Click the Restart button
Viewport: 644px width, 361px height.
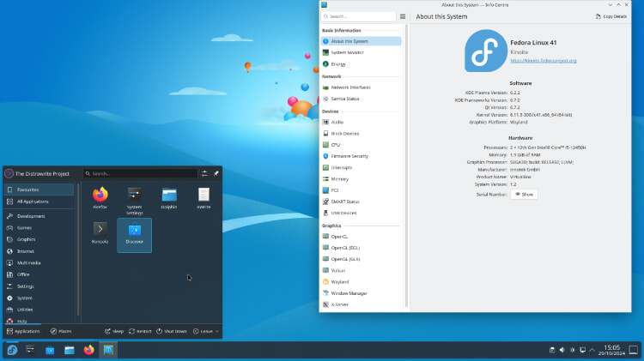tap(140, 331)
